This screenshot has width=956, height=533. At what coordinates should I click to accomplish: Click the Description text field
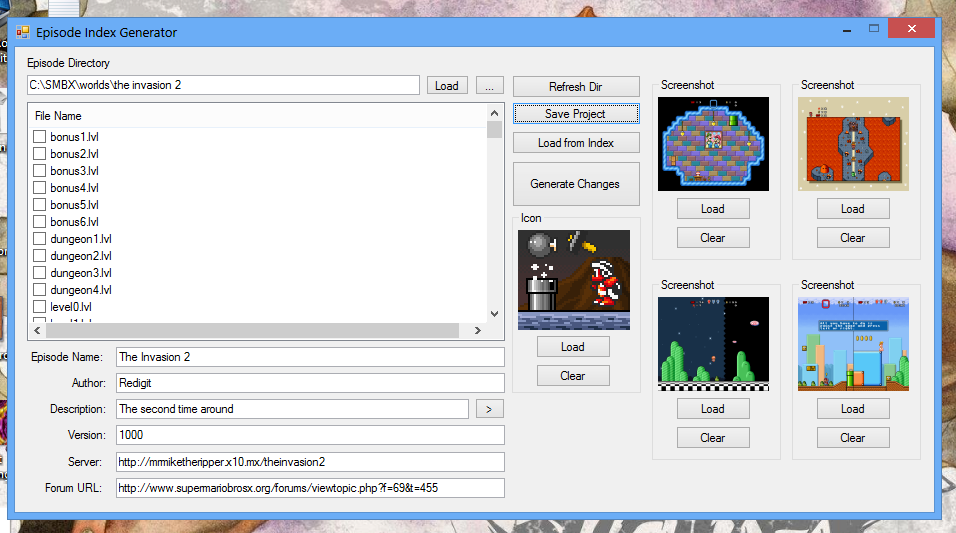293,409
